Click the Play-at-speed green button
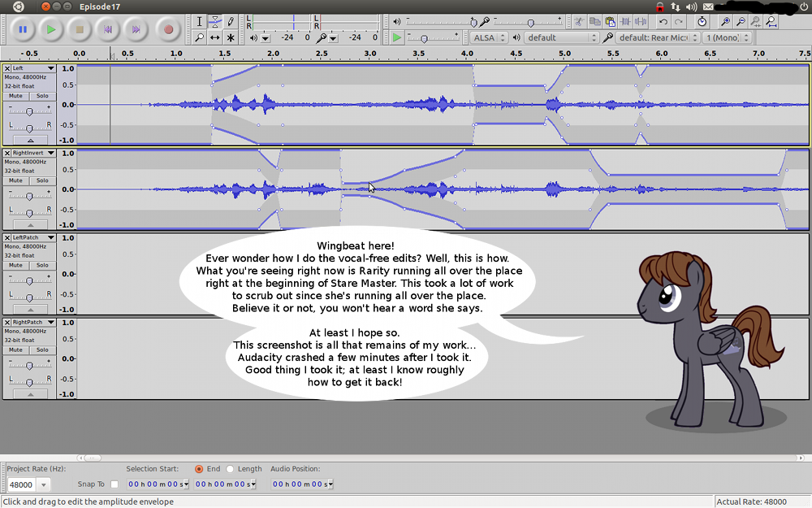Image resolution: width=812 pixels, height=508 pixels. coord(396,37)
